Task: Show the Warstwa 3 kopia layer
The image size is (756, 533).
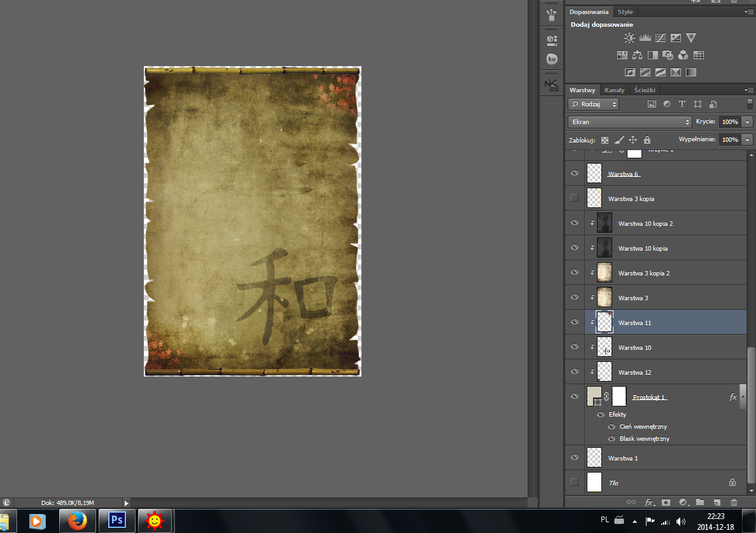Action: pos(574,198)
